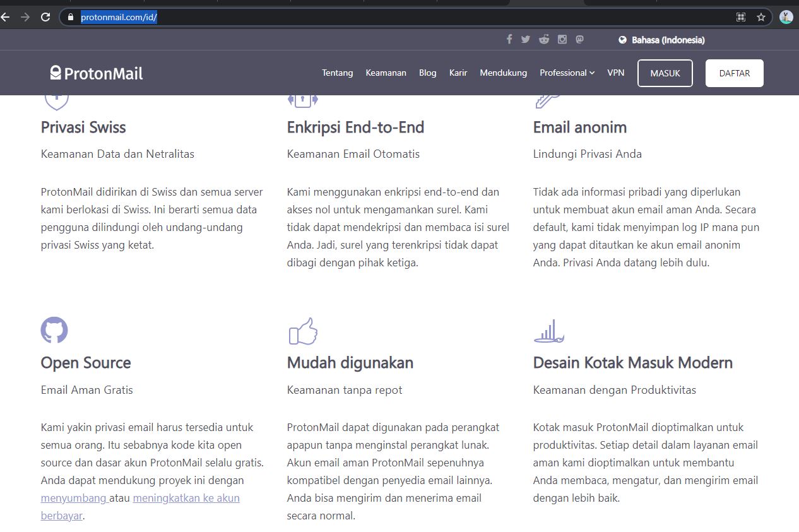The width and height of the screenshot is (799, 532).
Task: Click the Privasi Swiss heading
Action: click(83, 127)
